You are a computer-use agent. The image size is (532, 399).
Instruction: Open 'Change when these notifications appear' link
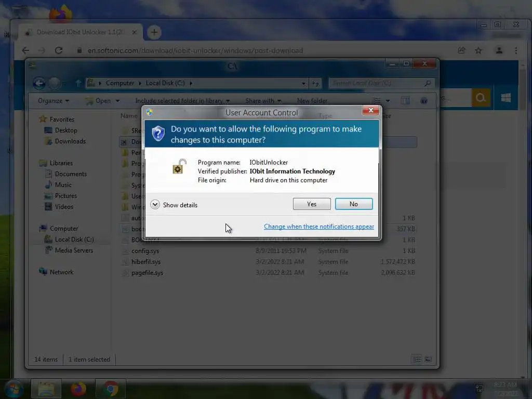[318, 227]
